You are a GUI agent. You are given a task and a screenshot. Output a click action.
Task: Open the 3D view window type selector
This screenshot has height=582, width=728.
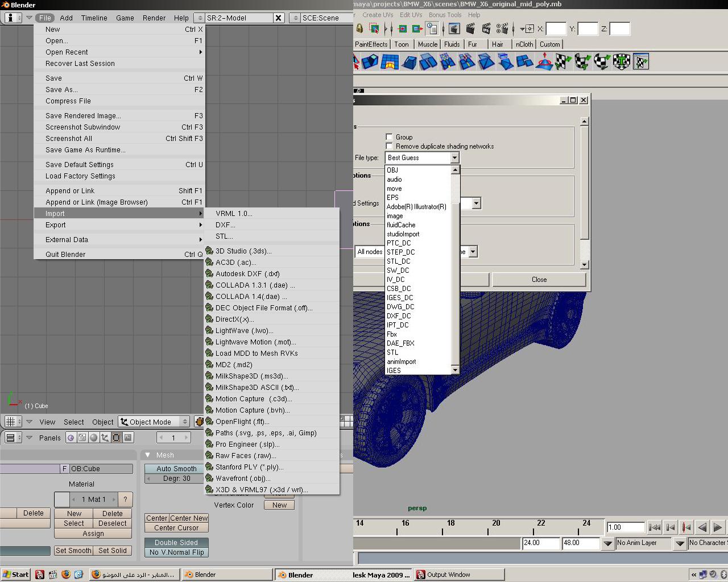click(13, 421)
